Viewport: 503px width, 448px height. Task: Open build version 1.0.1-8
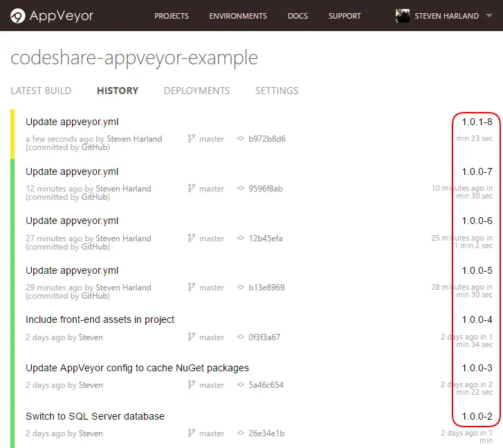(x=477, y=122)
